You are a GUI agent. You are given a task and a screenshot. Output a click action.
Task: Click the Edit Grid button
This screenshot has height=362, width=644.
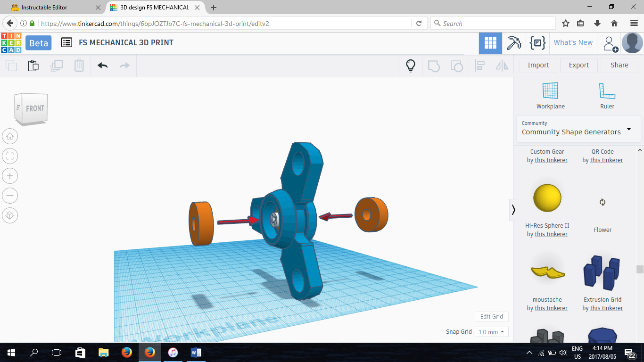point(491,317)
